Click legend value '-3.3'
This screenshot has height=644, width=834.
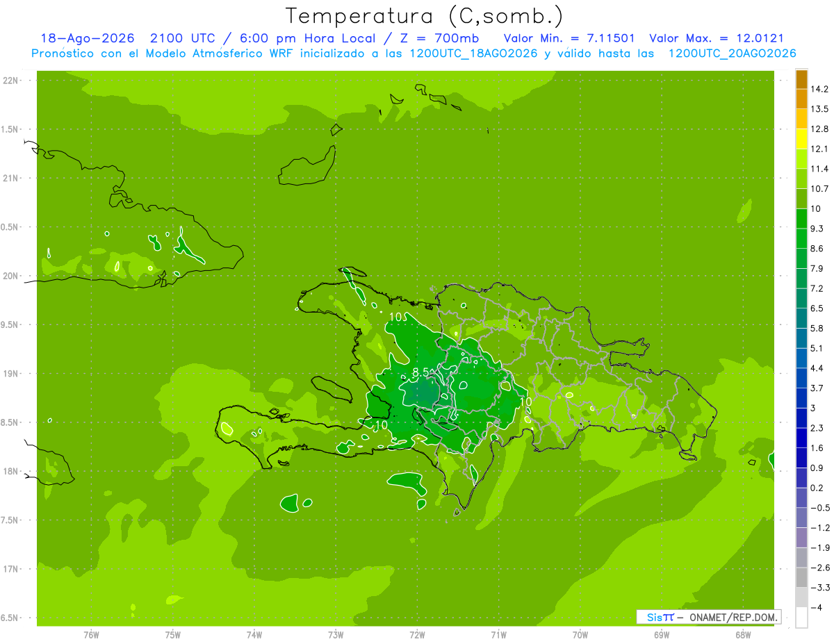(820, 588)
